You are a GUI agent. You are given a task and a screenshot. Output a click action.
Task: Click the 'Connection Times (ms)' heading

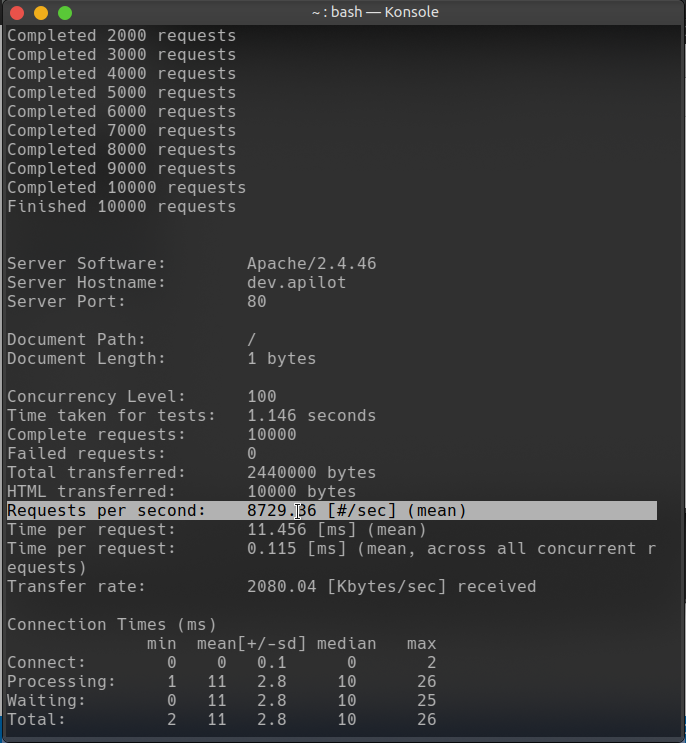tap(111, 625)
